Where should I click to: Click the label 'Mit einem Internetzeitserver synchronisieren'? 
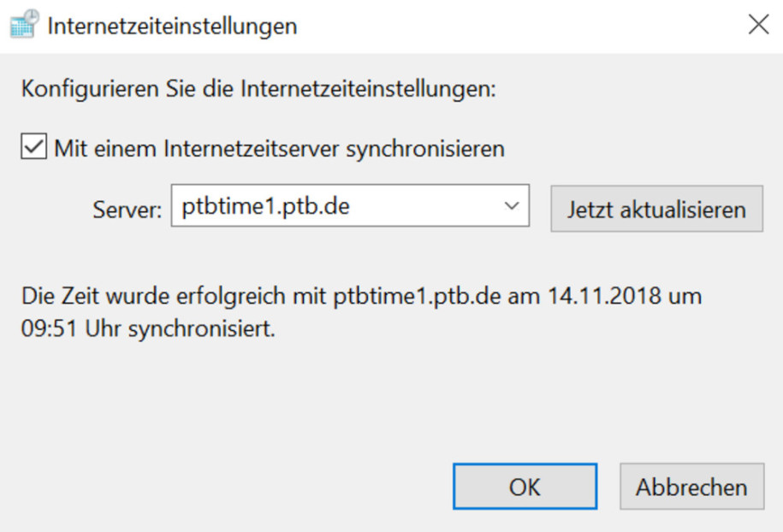pyautogui.click(x=279, y=149)
